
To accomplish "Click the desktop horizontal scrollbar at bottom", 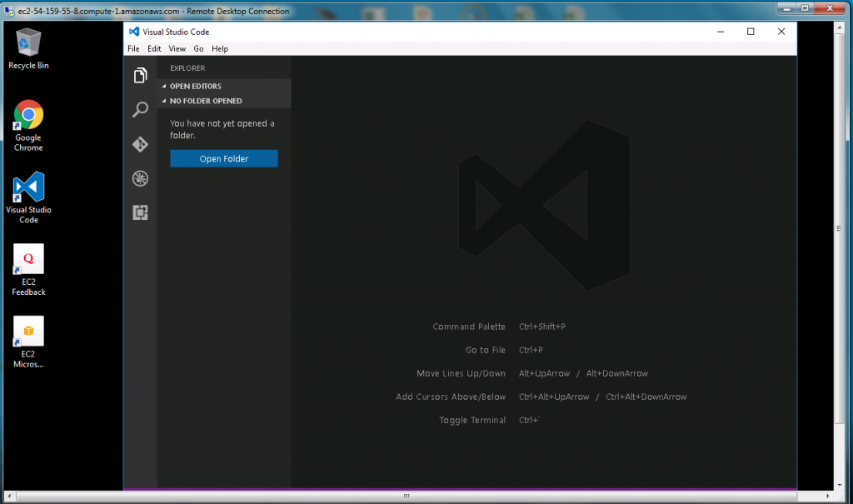I will (406, 495).
